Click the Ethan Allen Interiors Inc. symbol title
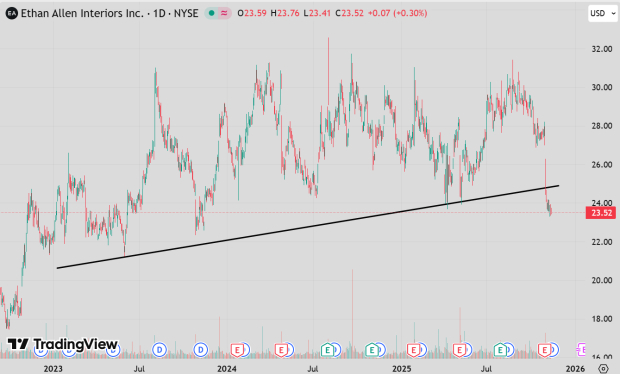Screen dimensions: 620x374 (x=82, y=13)
